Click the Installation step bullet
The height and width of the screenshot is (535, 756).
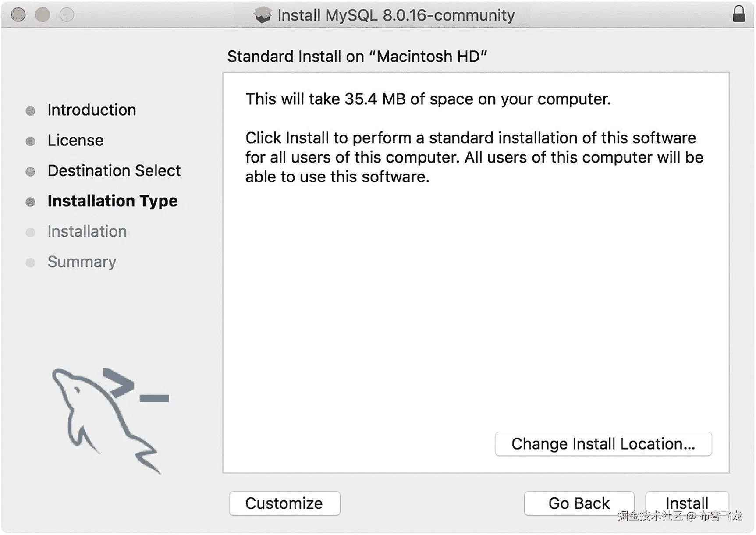(30, 232)
